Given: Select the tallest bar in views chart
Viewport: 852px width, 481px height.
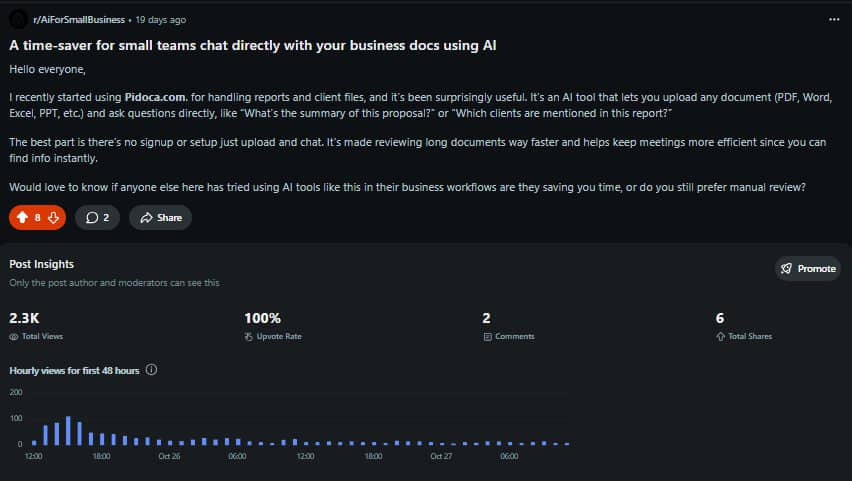Looking at the screenshot, I should (68, 430).
